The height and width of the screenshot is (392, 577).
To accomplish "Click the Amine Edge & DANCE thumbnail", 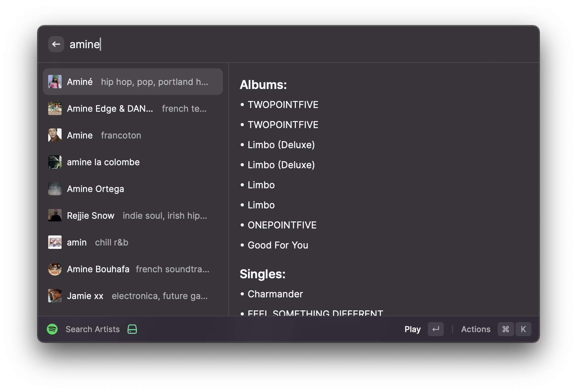I will 55,108.
